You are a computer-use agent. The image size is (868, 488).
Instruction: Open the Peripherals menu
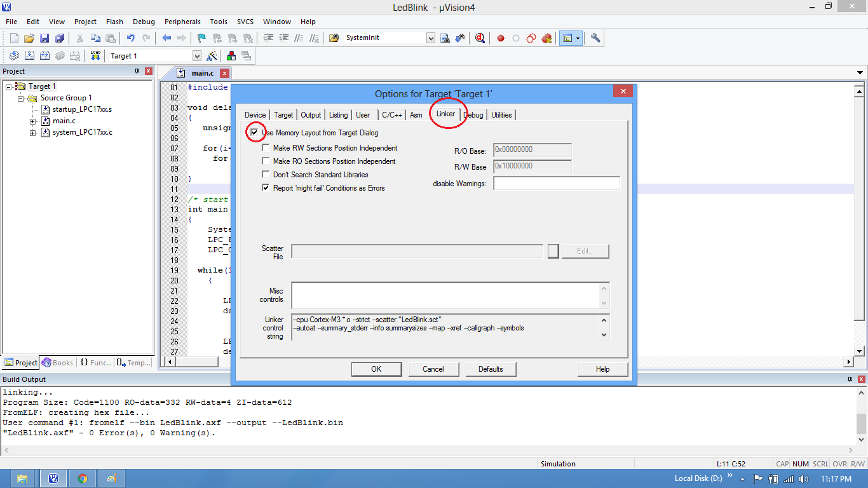click(182, 22)
